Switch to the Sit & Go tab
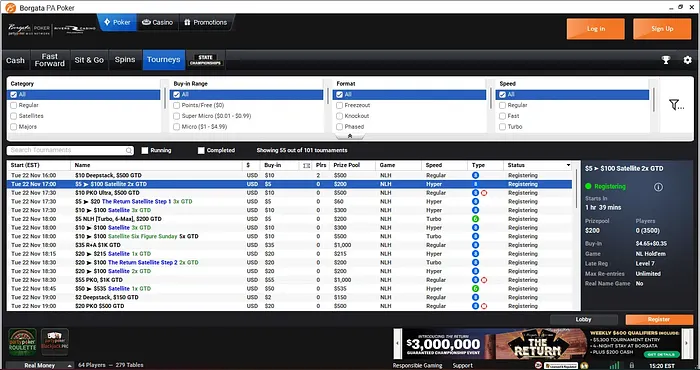700x370 pixels. tap(89, 60)
